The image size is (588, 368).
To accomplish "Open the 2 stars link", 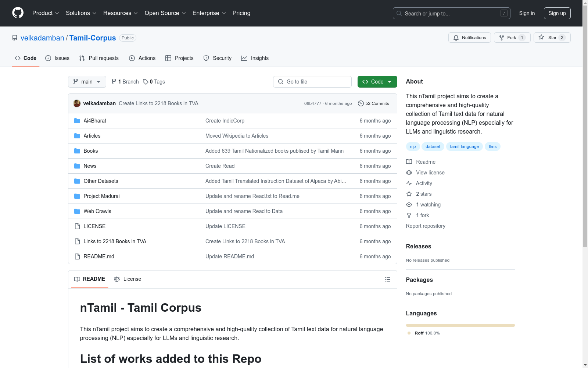I will [x=419, y=194].
